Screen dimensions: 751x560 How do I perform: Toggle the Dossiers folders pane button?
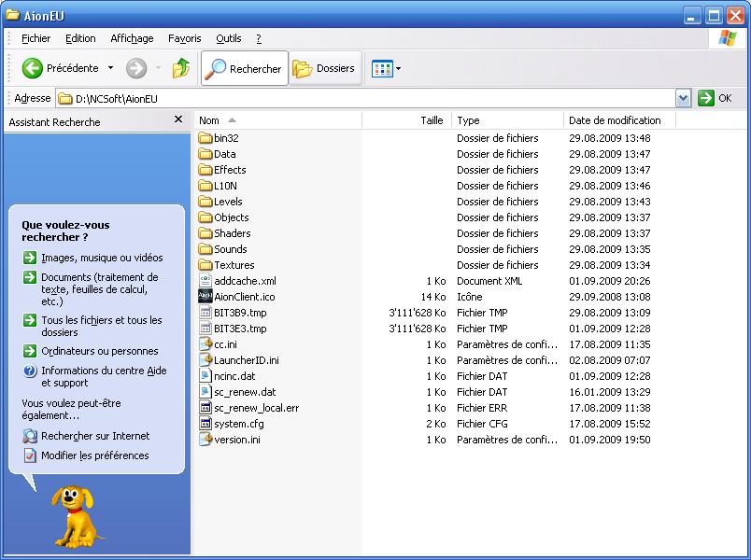click(x=325, y=68)
